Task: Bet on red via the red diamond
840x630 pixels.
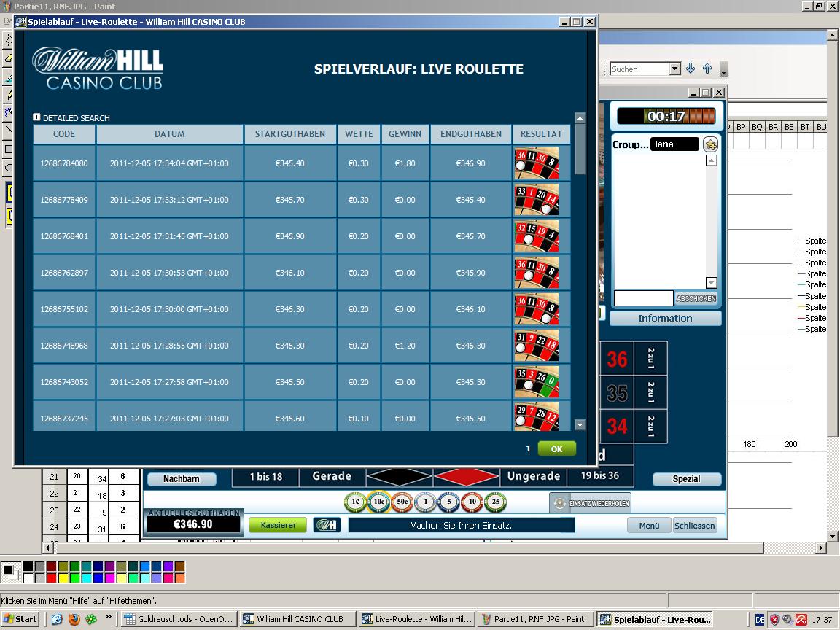Action: (466, 476)
